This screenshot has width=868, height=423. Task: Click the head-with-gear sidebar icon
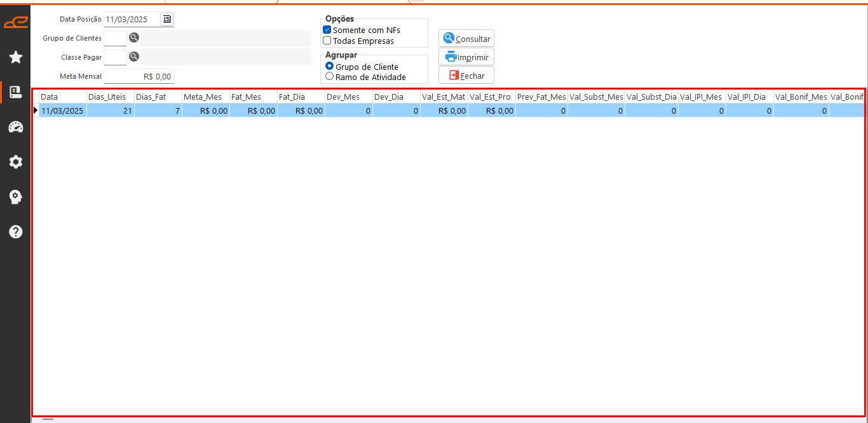point(15,197)
